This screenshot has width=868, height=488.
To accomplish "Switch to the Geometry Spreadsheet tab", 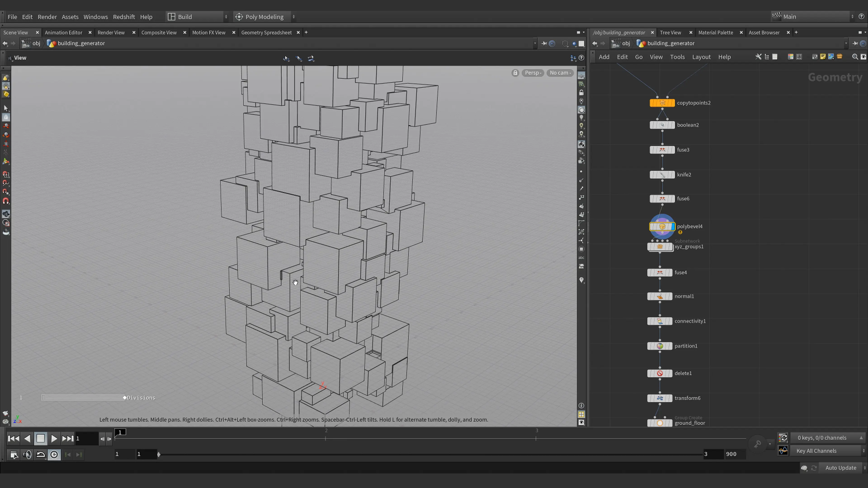I will point(266,33).
